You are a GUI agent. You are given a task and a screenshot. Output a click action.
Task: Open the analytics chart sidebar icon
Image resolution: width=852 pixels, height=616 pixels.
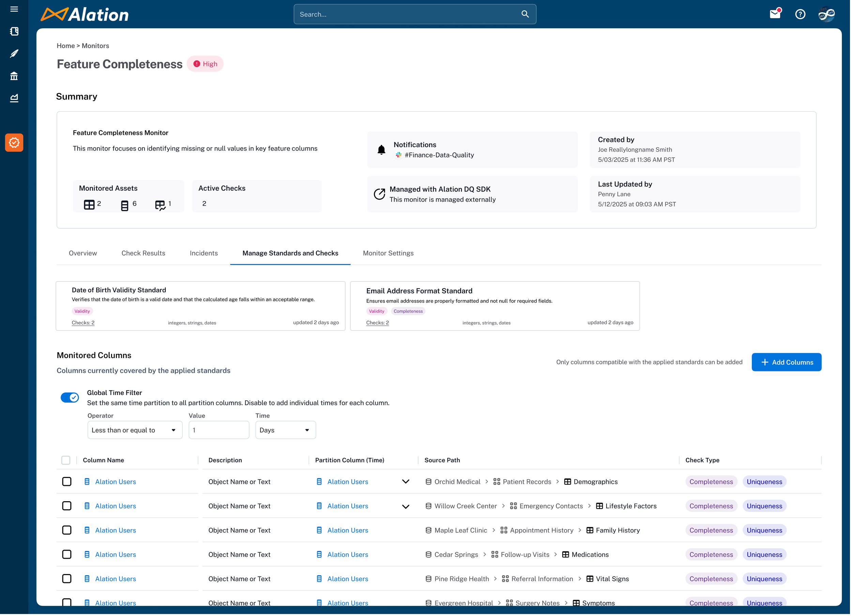[14, 98]
